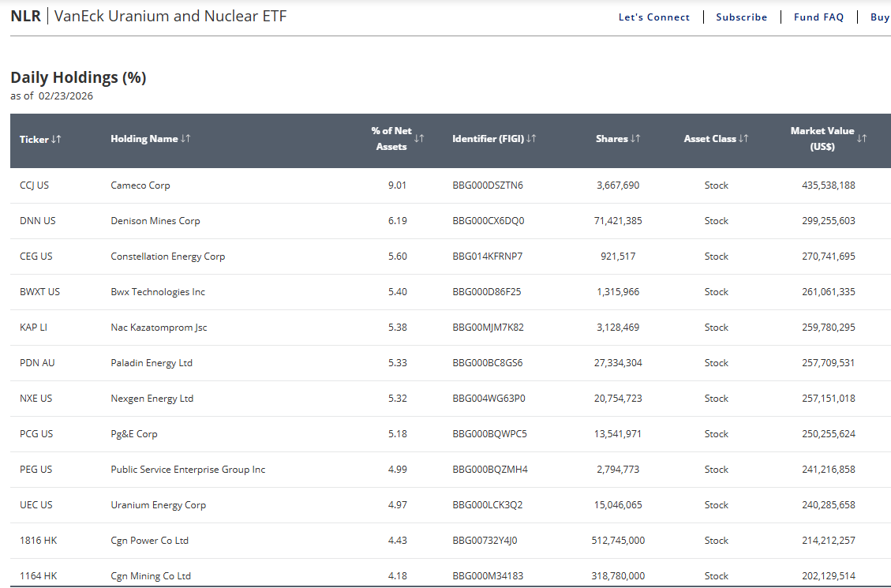891x588 pixels.
Task: Open the Buy link in top navigation
Action: tap(880, 17)
